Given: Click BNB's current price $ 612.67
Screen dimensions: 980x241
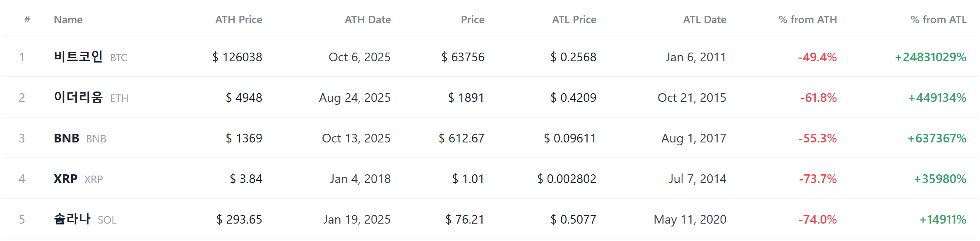Looking at the screenshot, I should (461, 138).
